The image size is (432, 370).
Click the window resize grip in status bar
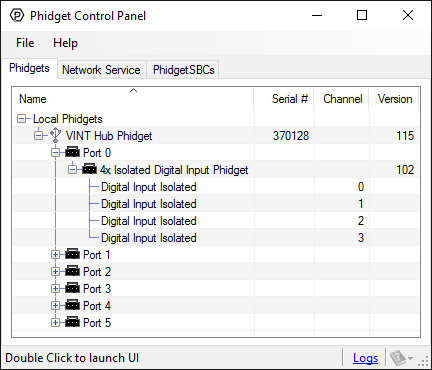[x=423, y=361]
